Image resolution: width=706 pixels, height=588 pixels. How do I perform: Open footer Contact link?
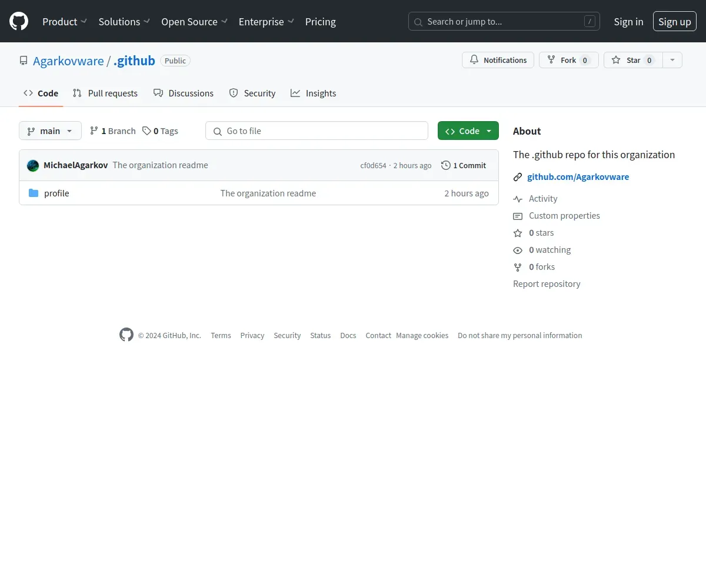point(378,335)
